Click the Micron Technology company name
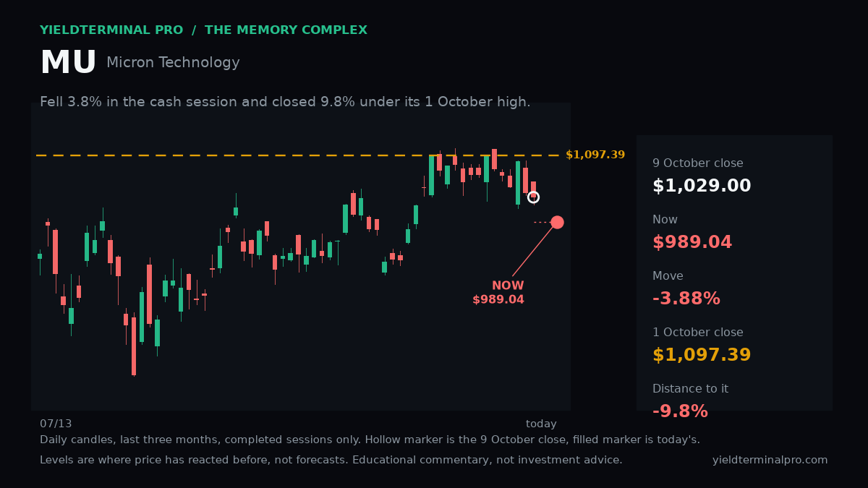The width and height of the screenshot is (868, 488). pyautogui.click(x=173, y=63)
